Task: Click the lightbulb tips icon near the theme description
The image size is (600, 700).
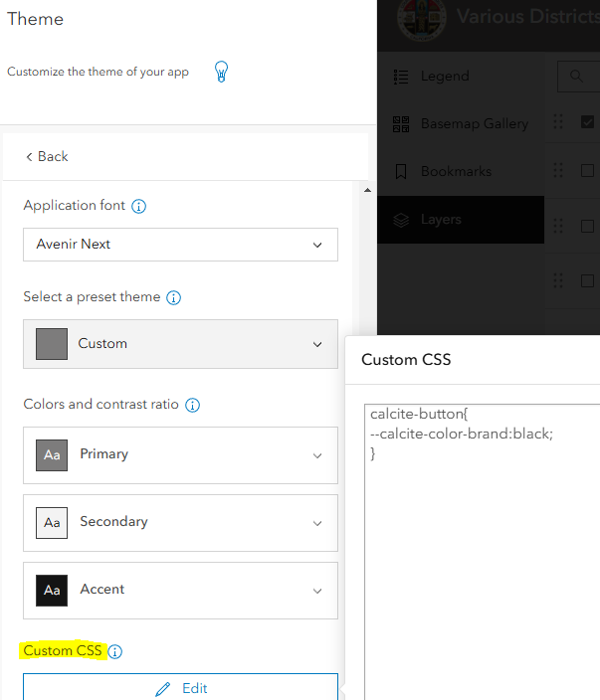Action: pyautogui.click(x=222, y=72)
